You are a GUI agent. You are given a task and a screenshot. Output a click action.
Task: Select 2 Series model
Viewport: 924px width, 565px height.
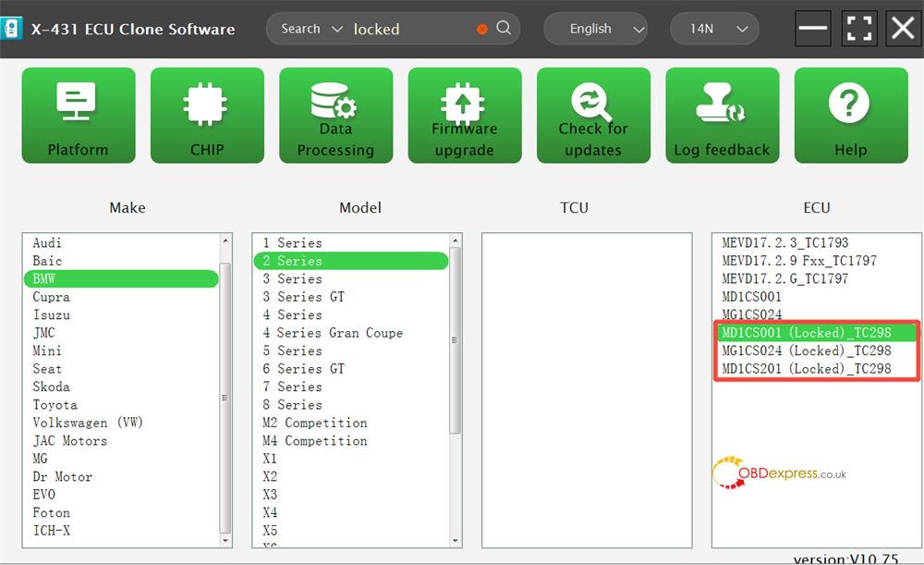coord(351,261)
